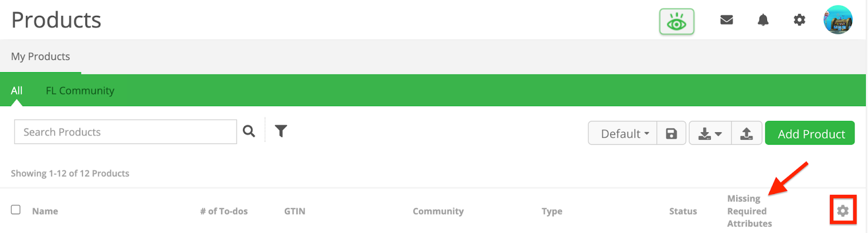Open the My Products tab

tap(41, 56)
